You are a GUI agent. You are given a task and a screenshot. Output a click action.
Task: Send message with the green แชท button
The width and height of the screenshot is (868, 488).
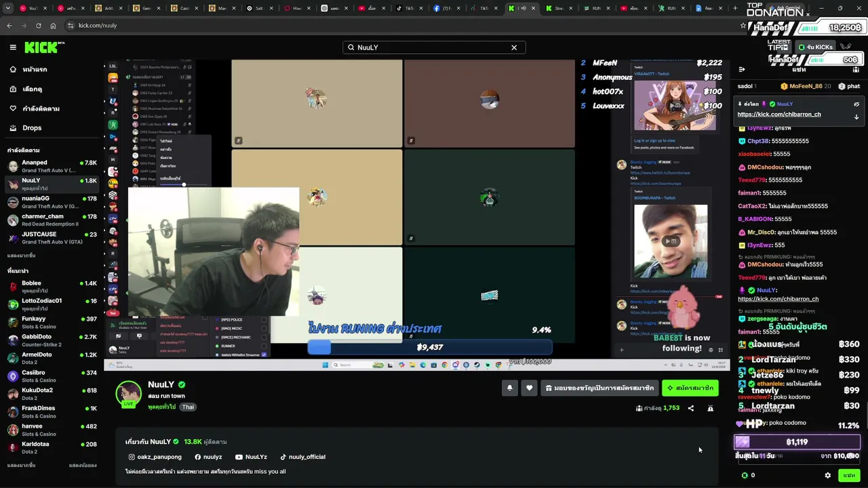(x=849, y=476)
